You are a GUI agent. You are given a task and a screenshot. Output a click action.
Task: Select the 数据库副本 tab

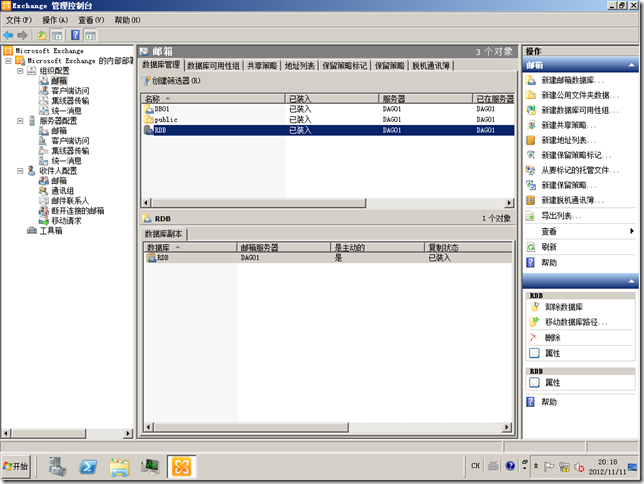click(163, 234)
